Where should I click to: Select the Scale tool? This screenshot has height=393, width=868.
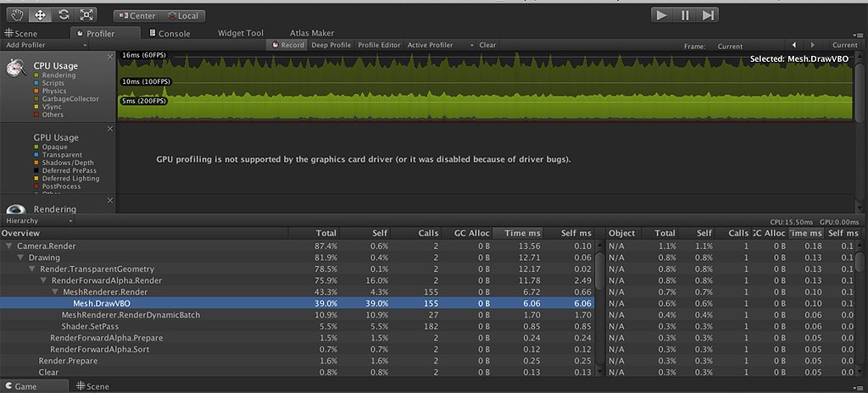pos(86,15)
